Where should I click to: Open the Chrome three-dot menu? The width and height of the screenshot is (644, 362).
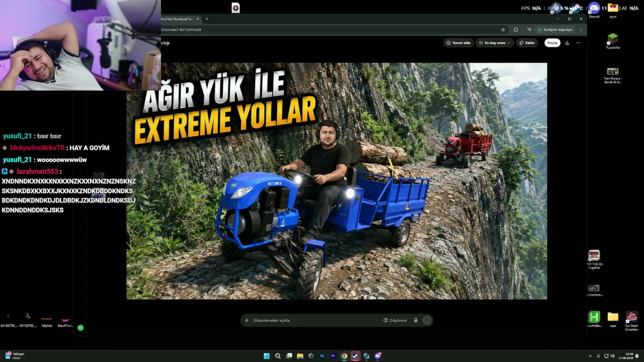coord(581,30)
